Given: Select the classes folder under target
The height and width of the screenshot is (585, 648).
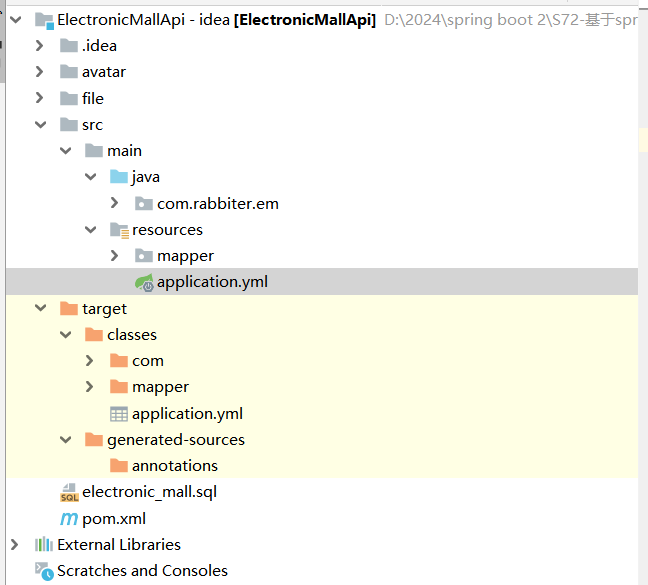Looking at the screenshot, I should click(131, 335).
